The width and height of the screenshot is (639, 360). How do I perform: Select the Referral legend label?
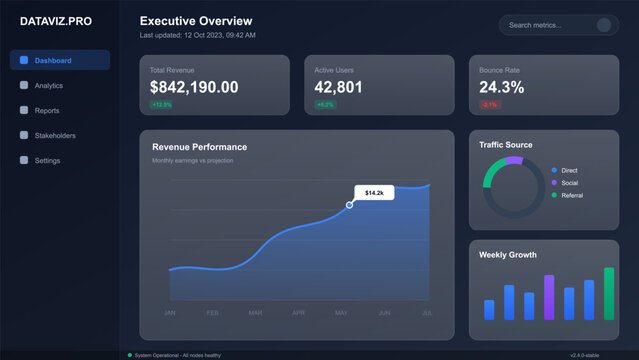click(572, 195)
